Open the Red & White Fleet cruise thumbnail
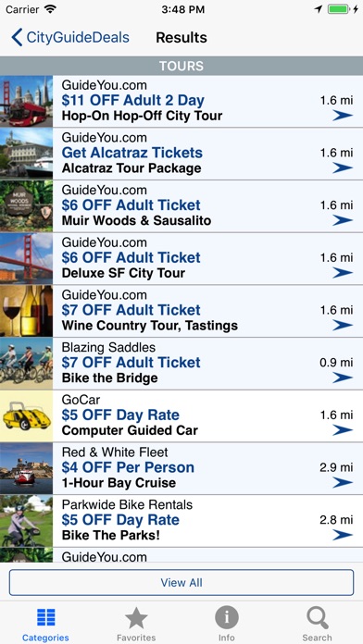The image size is (363, 644). (26, 468)
